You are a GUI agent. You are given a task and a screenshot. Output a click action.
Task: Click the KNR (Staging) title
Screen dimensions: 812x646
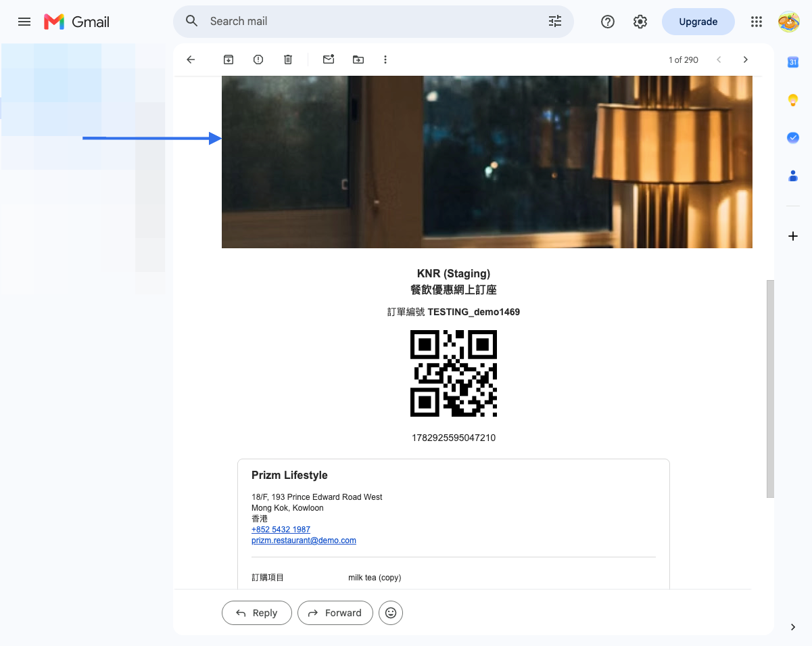[454, 273]
